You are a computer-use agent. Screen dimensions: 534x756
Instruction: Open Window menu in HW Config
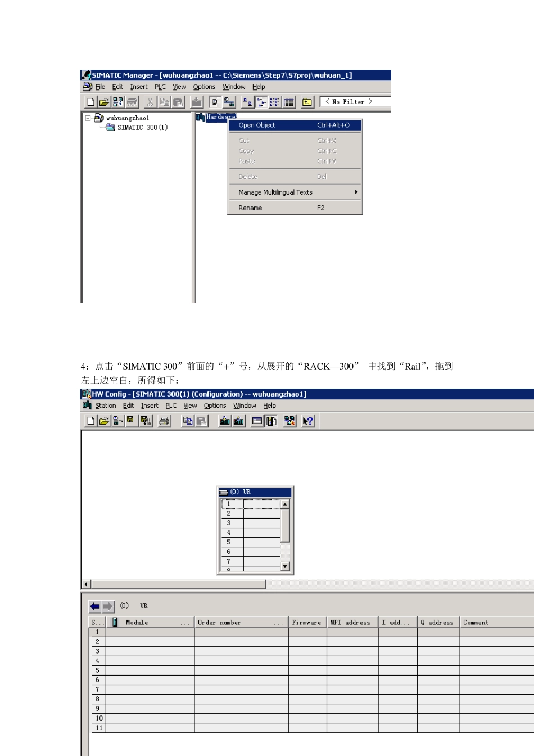click(245, 406)
